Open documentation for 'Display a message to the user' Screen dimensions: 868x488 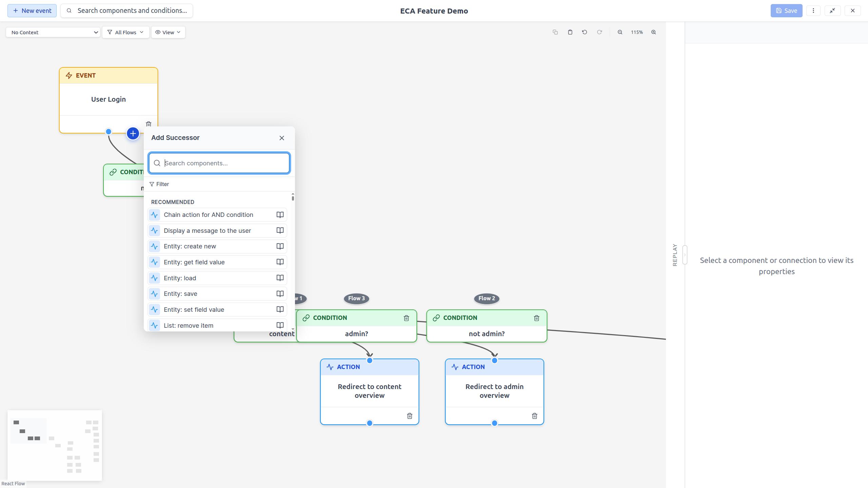pyautogui.click(x=280, y=230)
